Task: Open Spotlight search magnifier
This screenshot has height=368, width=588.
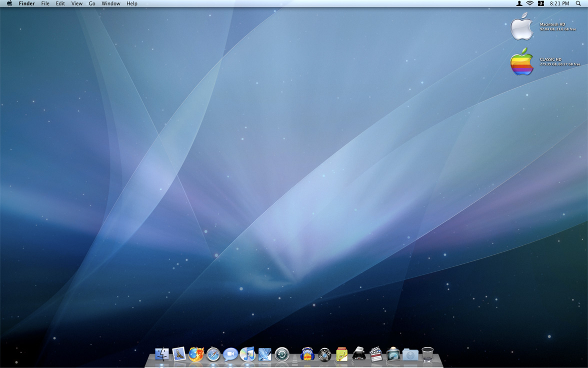Action: [578, 4]
